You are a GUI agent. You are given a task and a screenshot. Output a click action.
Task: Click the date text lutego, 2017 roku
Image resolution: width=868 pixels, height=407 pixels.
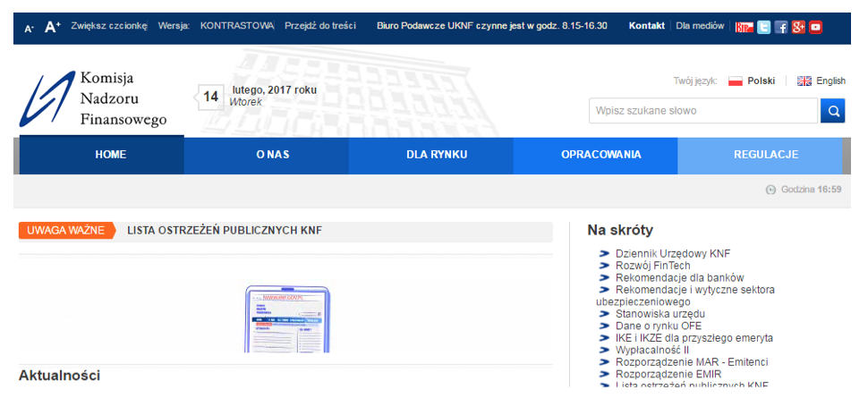click(x=275, y=89)
